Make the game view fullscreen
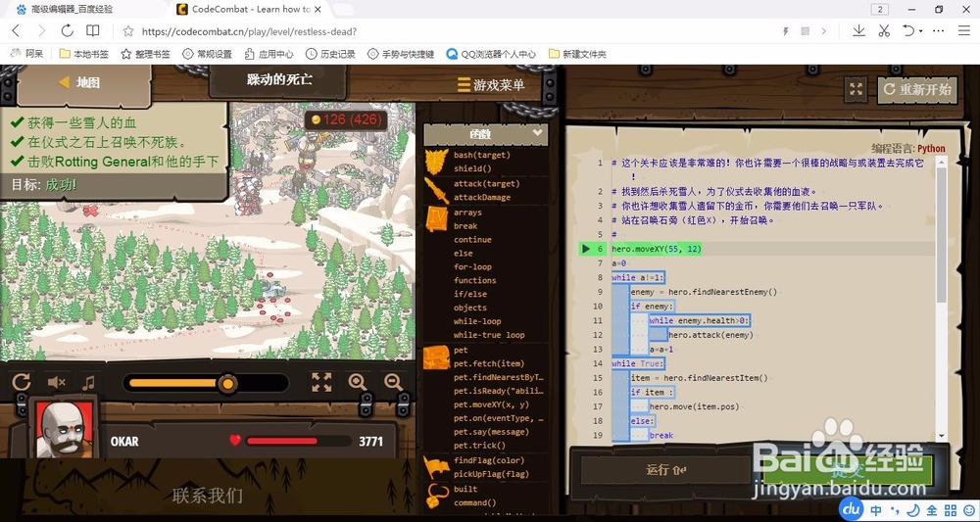This screenshot has width=980, height=522. (x=321, y=382)
